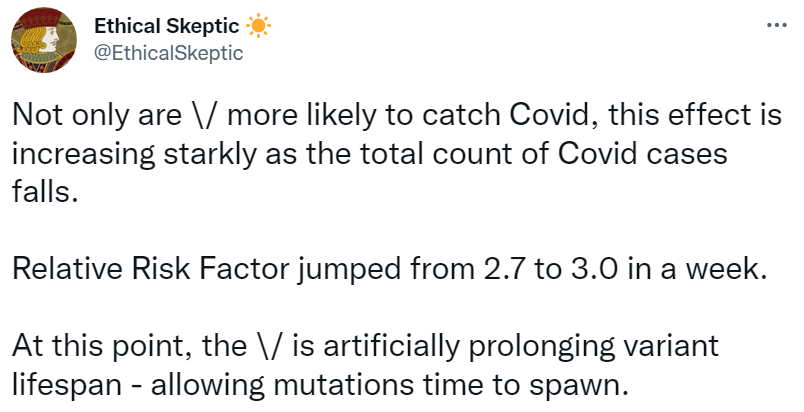Screen dimensions: 804x412
Task: Click the word 'falls.' in the tweet
Action: [42, 193]
